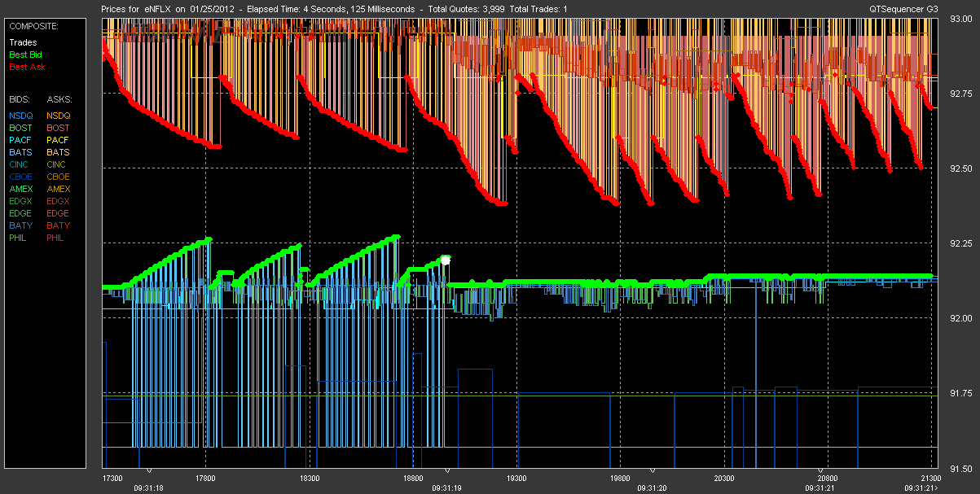Click BATS in the ASKS column
980x494 pixels.
click(x=58, y=152)
